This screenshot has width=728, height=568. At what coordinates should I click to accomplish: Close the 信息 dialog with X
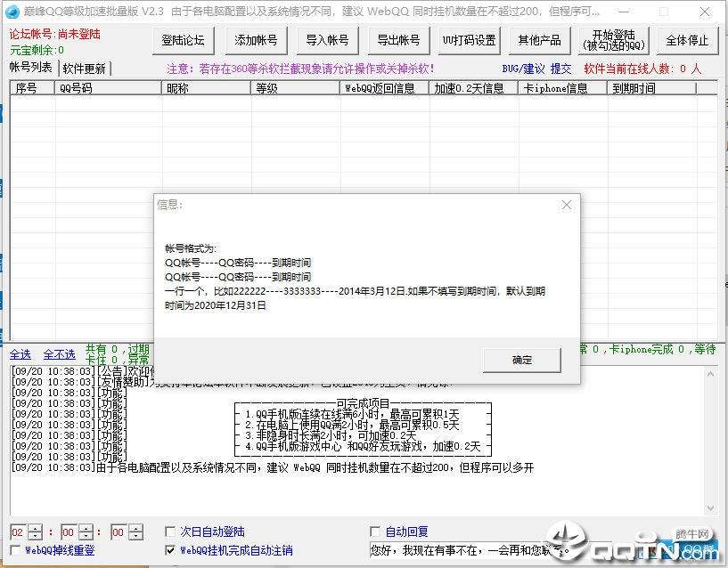[x=567, y=205]
